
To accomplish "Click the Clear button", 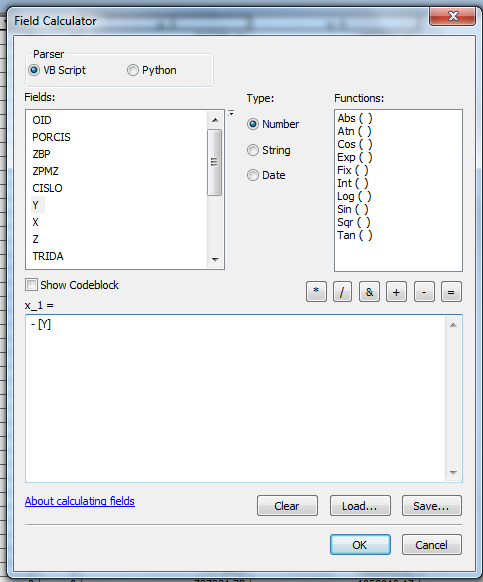I will [287, 506].
